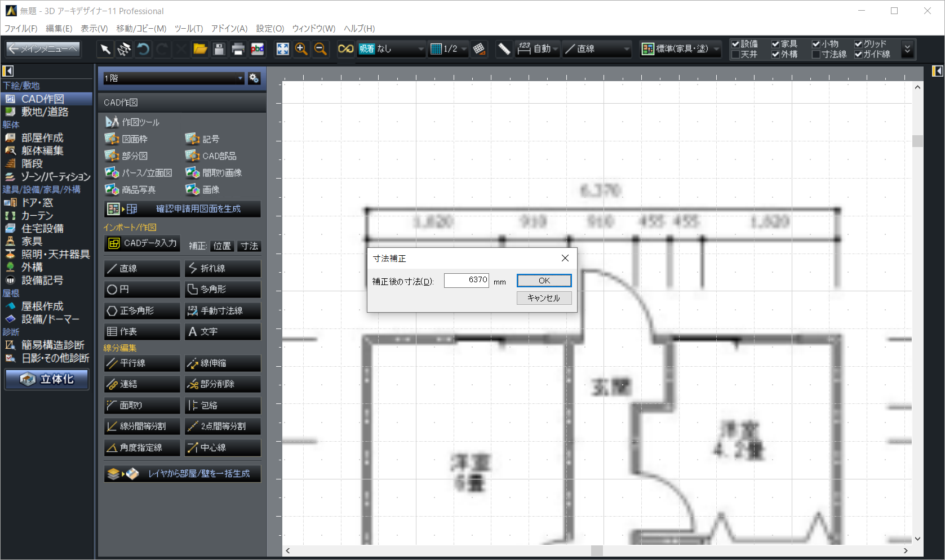Expand the 1/2 grid size dropdown
Image resolution: width=945 pixels, height=560 pixels.
pos(449,50)
